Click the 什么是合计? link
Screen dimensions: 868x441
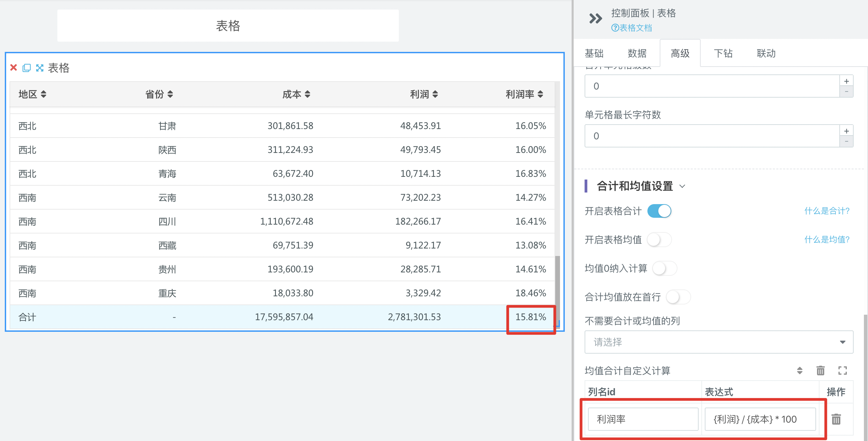826,211
